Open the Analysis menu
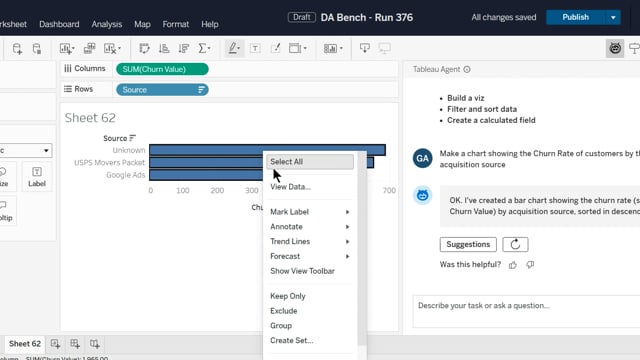 point(107,24)
